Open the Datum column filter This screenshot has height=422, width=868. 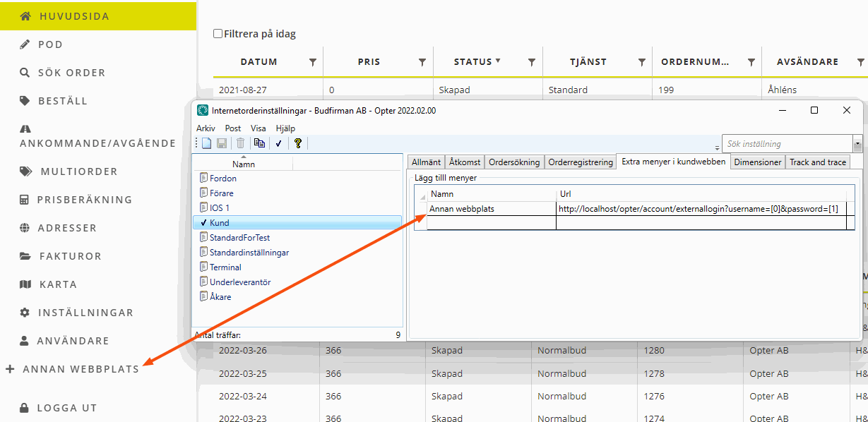tap(313, 62)
